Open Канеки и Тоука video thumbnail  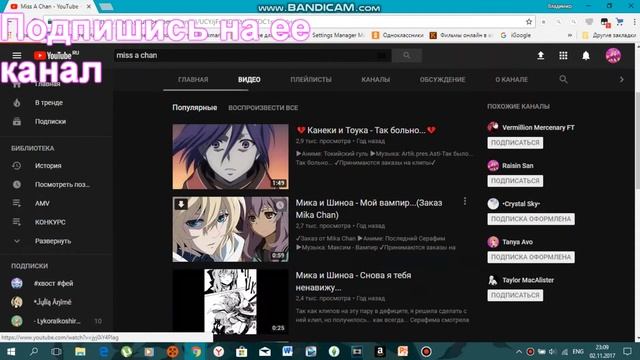pyautogui.click(x=230, y=157)
